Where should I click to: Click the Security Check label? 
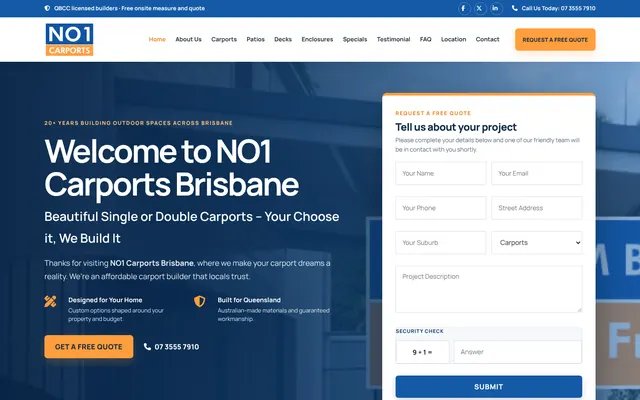tap(419, 331)
